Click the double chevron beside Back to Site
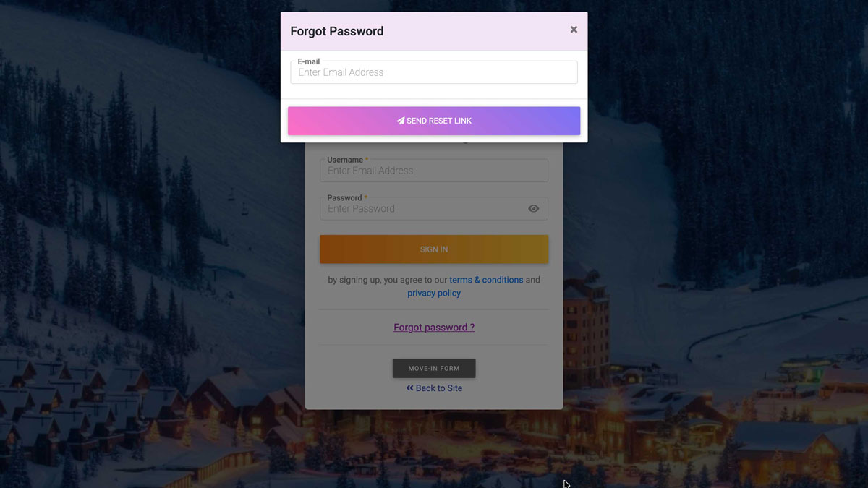The height and width of the screenshot is (488, 868). (x=409, y=388)
